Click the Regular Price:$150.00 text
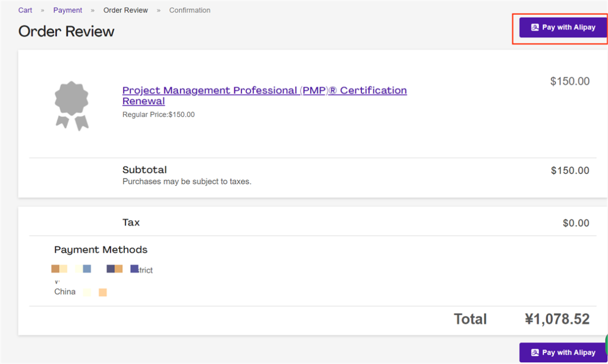Screen dimensions: 608x364 click(159, 114)
